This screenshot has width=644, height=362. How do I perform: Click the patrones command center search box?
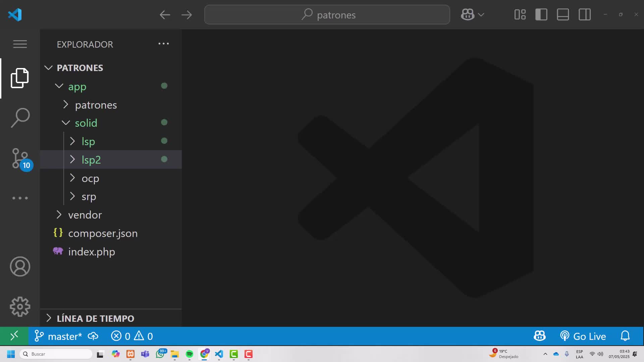point(327,15)
